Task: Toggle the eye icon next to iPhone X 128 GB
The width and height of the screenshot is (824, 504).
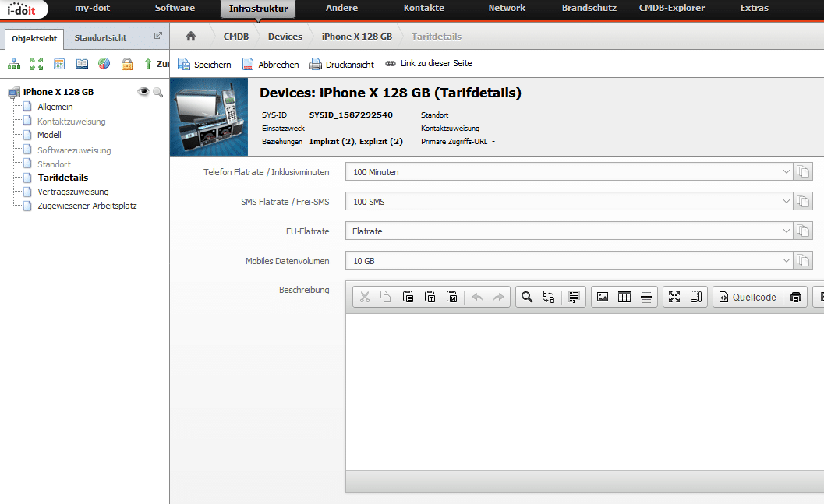Action: [143, 92]
